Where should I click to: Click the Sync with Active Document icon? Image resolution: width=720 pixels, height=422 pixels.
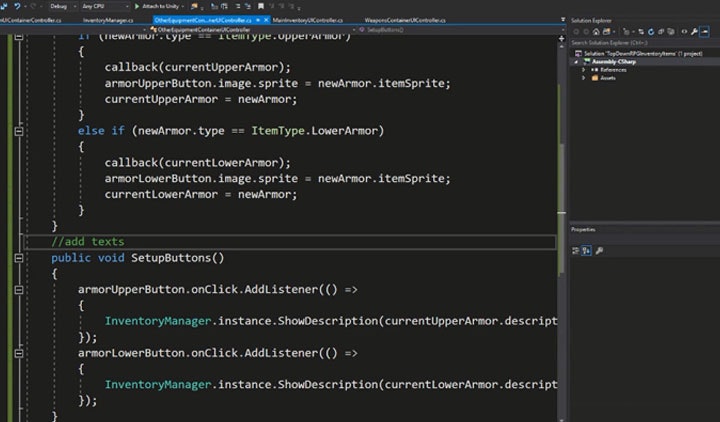[x=641, y=32]
